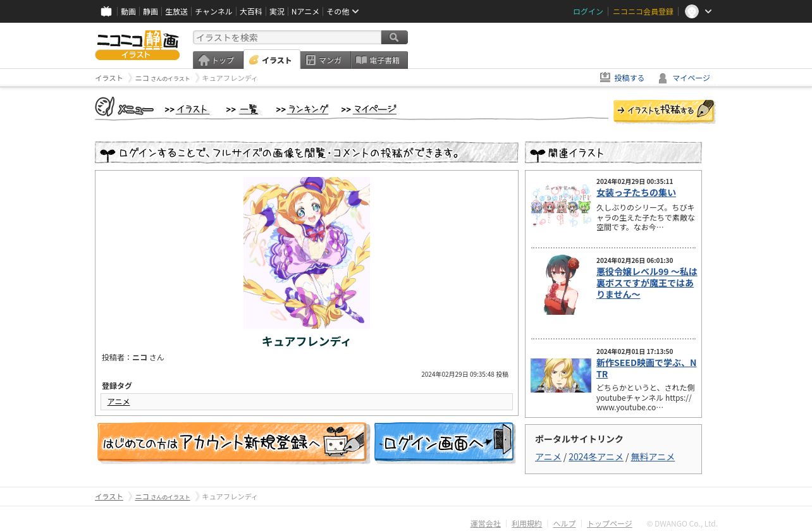Open チャンネル from the top bar
Viewport: 812px width, 531px height.
tap(214, 11)
